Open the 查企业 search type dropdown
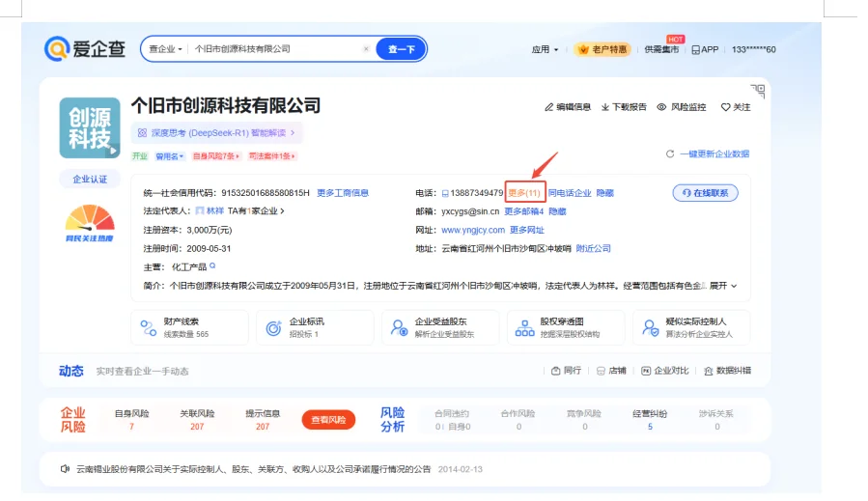Viewport: 868px width, 501px height. tap(165, 48)
